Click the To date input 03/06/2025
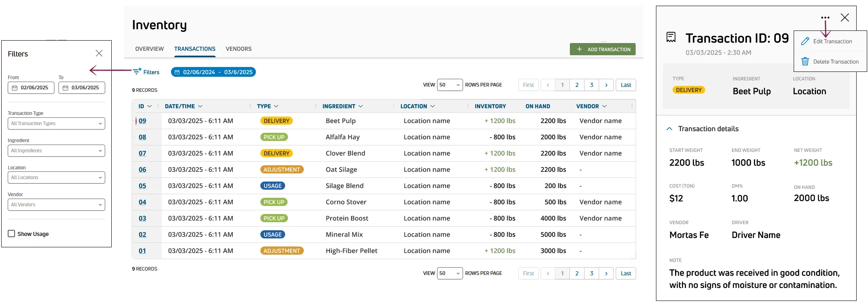This screenshot has height=305, width=868. [82, 88]
